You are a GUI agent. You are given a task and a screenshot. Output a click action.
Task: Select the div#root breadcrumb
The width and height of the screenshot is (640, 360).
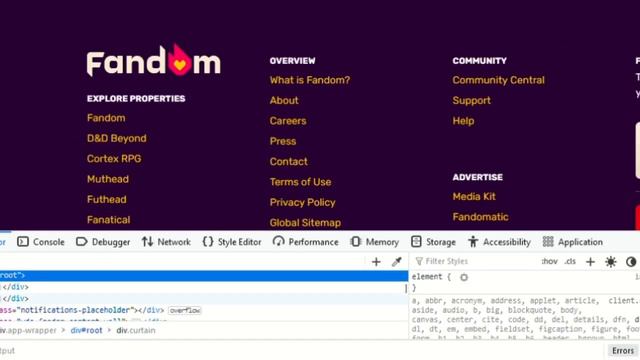point(86,330)
